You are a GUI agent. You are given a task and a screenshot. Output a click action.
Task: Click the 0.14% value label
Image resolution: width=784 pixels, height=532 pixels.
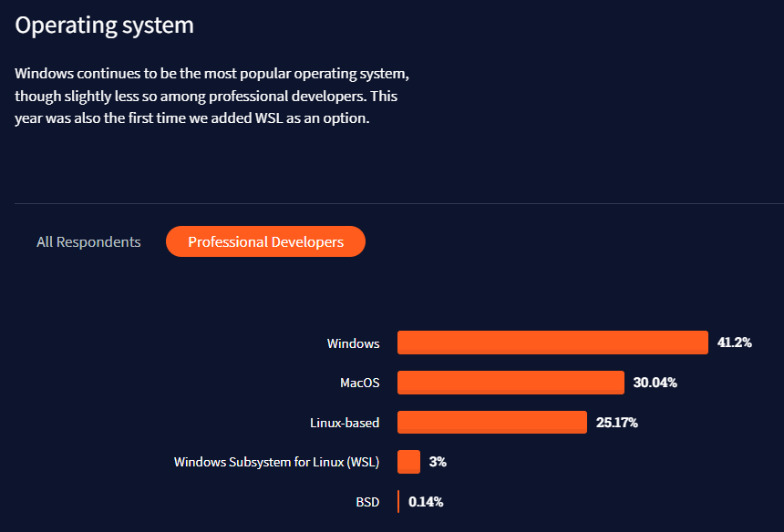coord(426,502)
